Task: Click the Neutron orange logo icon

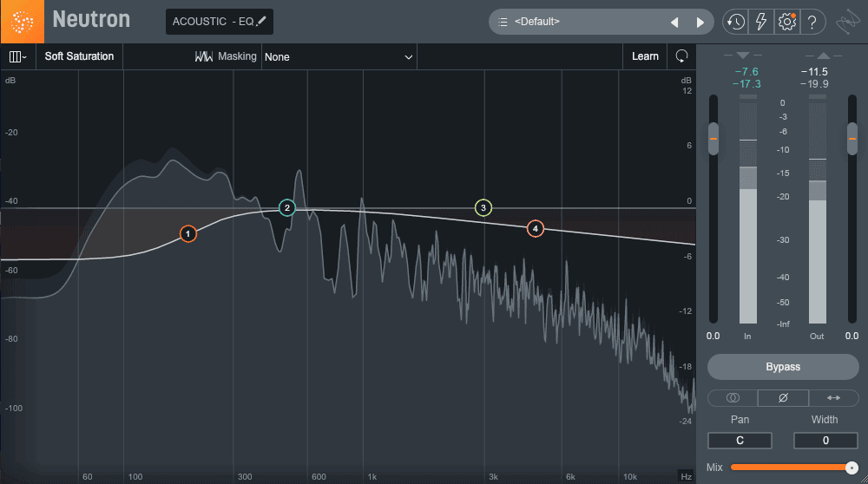Action: [x=23, y=22]
